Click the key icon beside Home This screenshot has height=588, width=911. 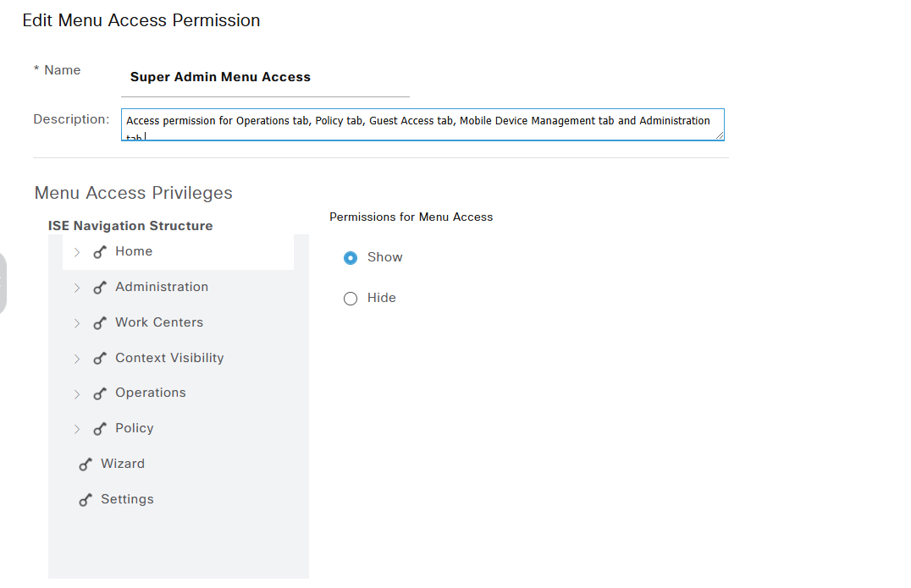pos(100,252)
